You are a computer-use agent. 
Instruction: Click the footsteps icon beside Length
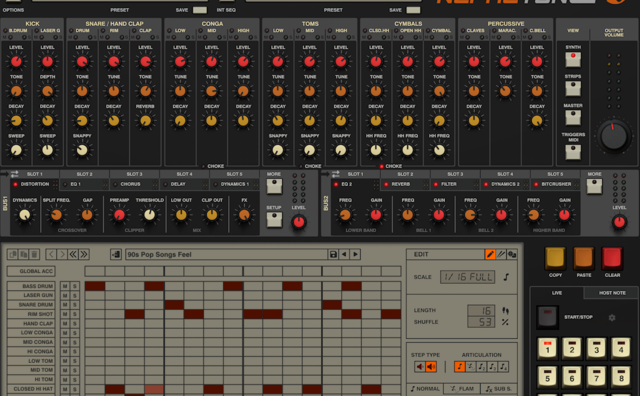(x=505, y=310)
